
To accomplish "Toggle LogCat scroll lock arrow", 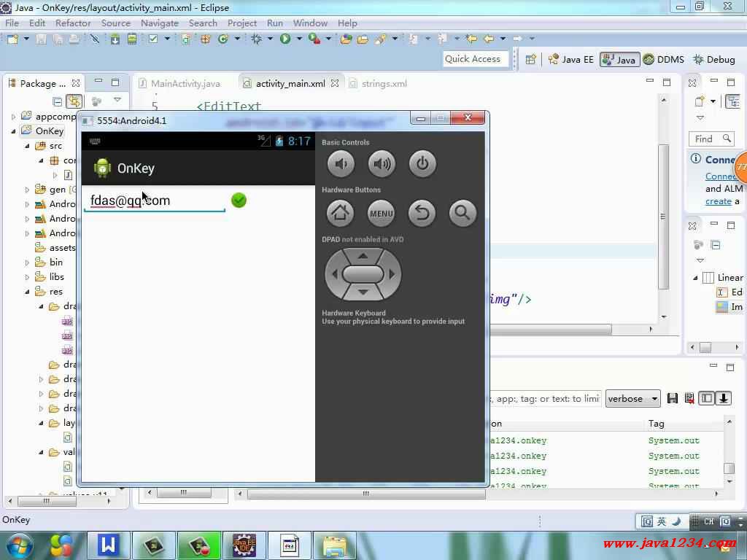I will coord(723,399).
